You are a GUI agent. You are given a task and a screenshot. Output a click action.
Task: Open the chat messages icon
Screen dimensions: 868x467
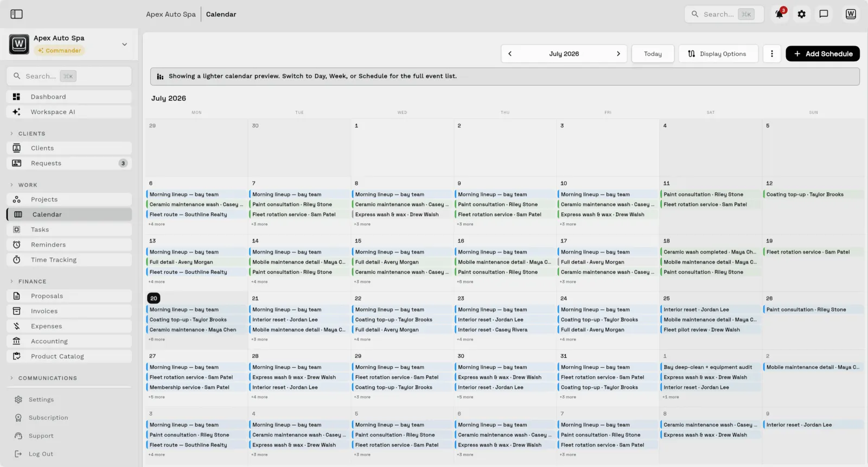click(824, 14)
